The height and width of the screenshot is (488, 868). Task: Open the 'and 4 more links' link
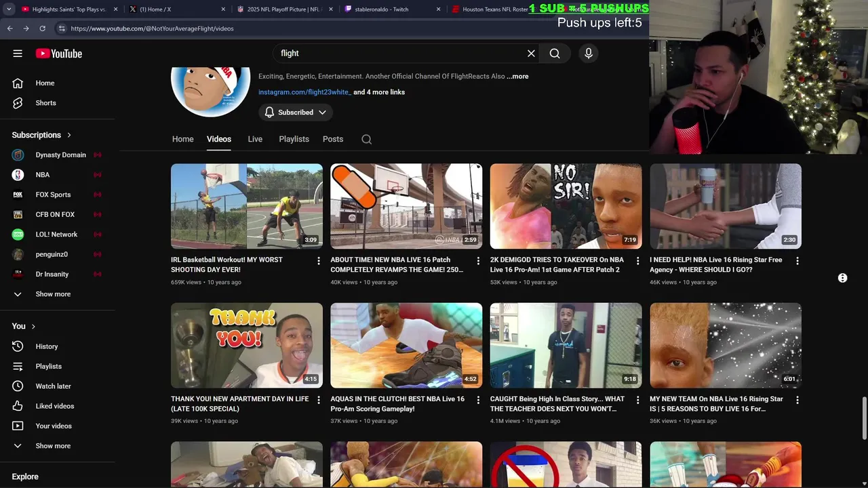[x=379, y=92]
